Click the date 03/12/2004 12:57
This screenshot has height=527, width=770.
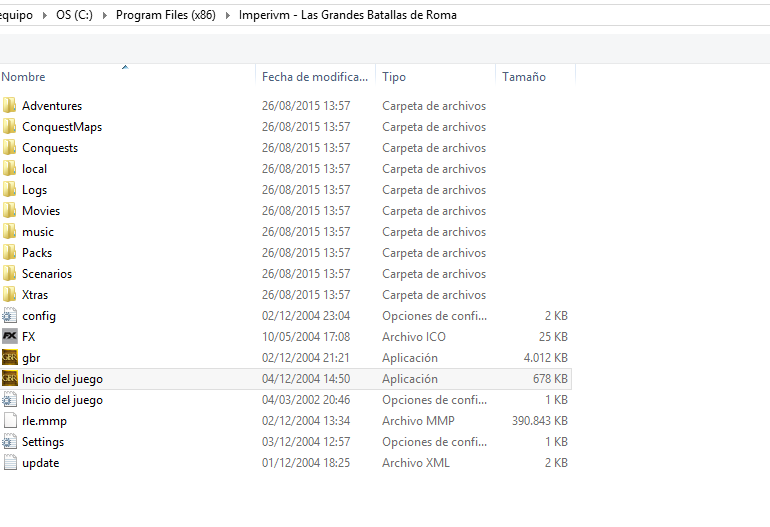click(x=306, y=442)
